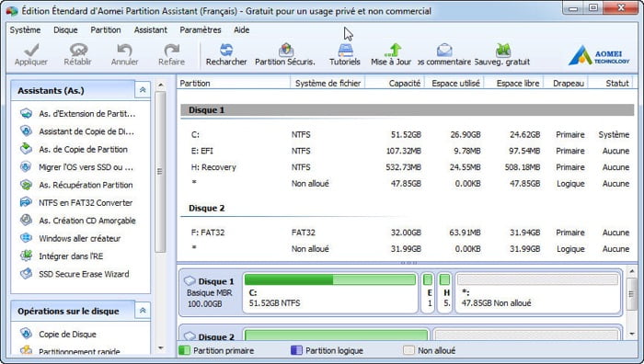
Task: Click the Appliquer checkmark toolbar icon
Action: [31, 50]
